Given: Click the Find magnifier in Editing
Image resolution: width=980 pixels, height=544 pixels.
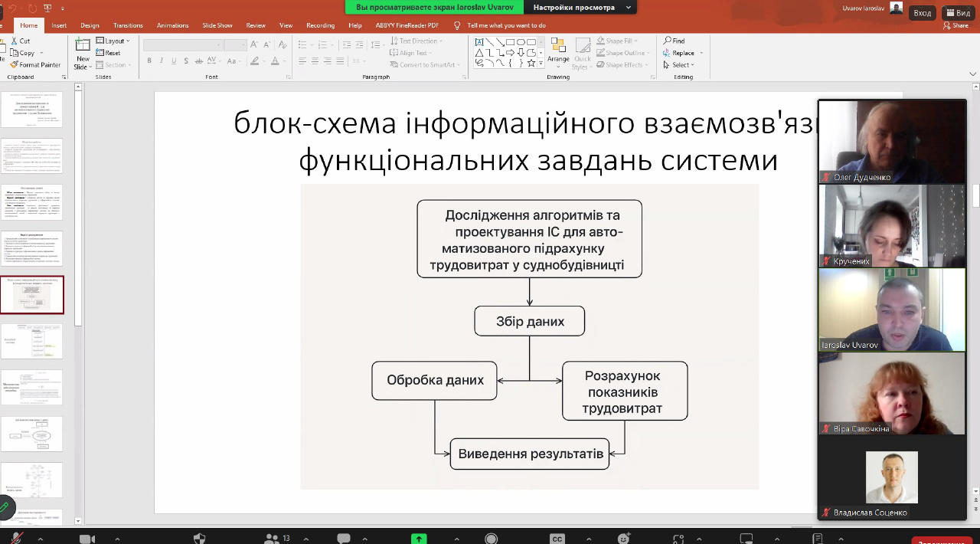Looking at the screenshot, I should tap(668, 41).
